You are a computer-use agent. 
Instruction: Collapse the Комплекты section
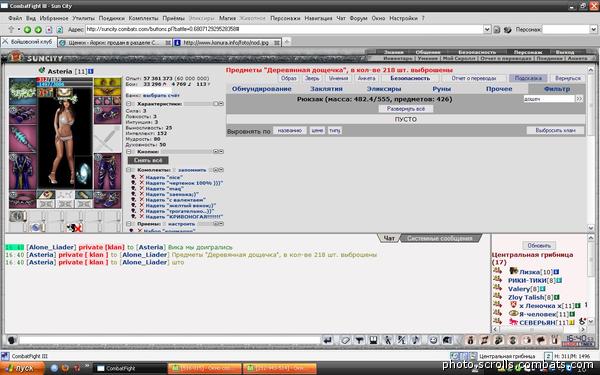129,170
